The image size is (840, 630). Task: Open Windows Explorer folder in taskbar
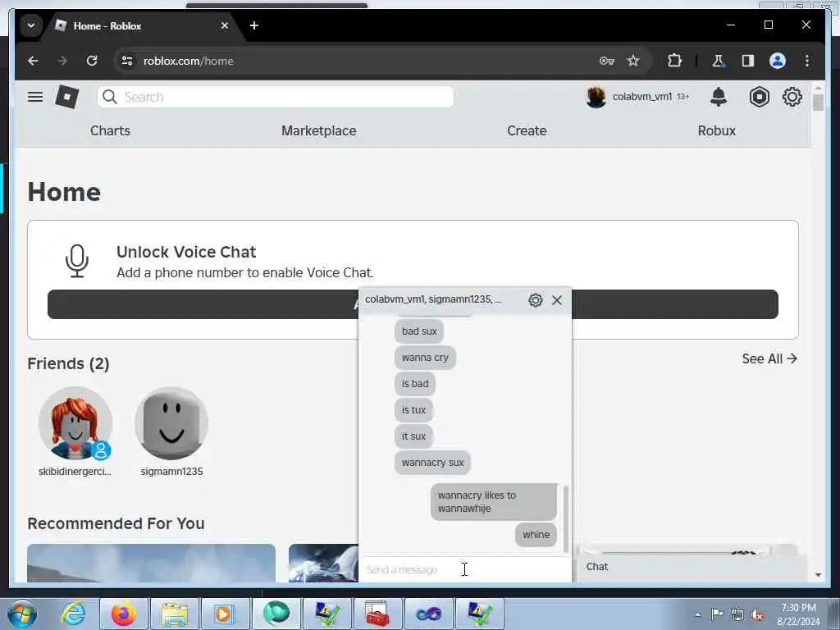pos(174,614)
